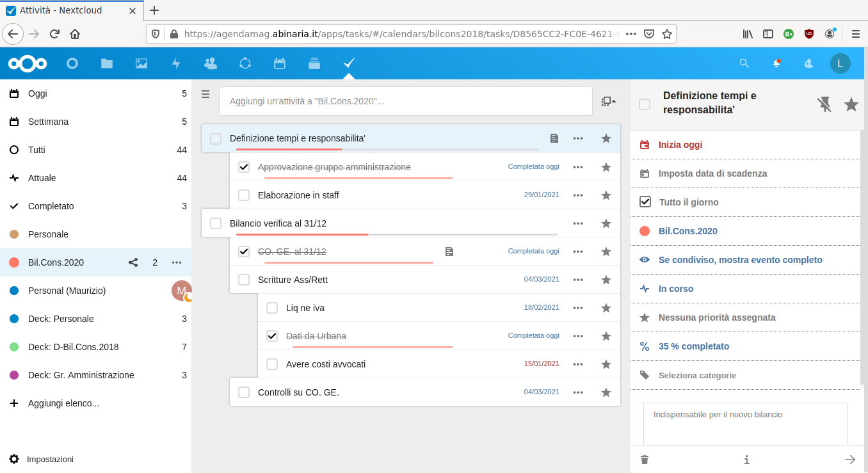The image size is (868, 473).
Task: Click the Deck: Gr. Amministrazione purple dot
Action: tap(14, 375)
